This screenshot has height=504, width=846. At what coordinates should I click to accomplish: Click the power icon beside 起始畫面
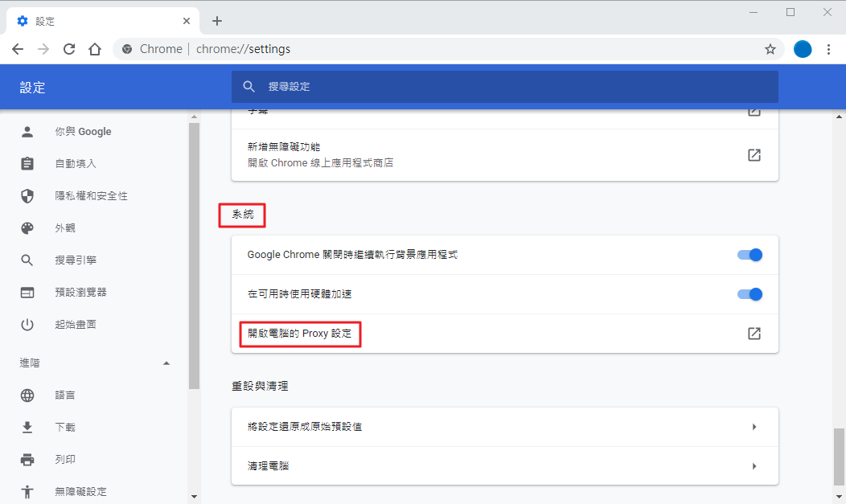tap(27, 325)
